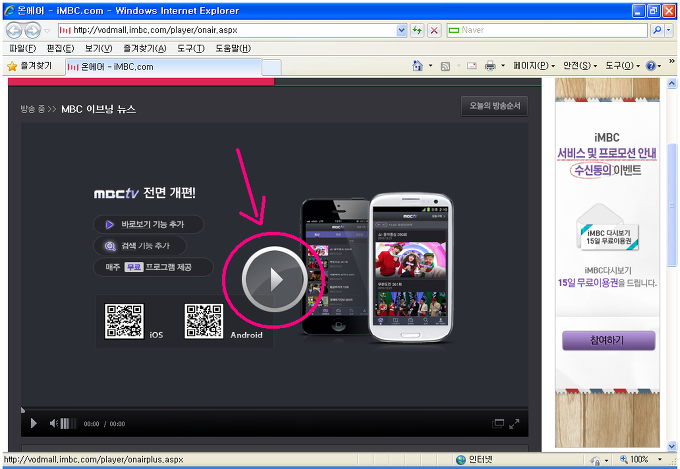Screen dimensions: 680x469
Task: Click the browser Forward arrow button
Action: pyautogui.click(x=32, y=30)
